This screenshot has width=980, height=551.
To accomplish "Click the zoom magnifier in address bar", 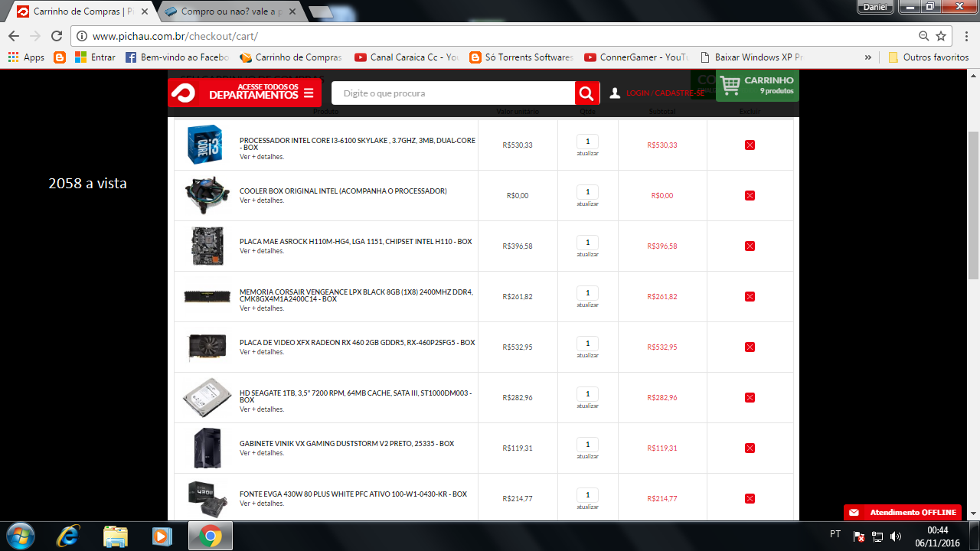I will (x=924, y=36).
